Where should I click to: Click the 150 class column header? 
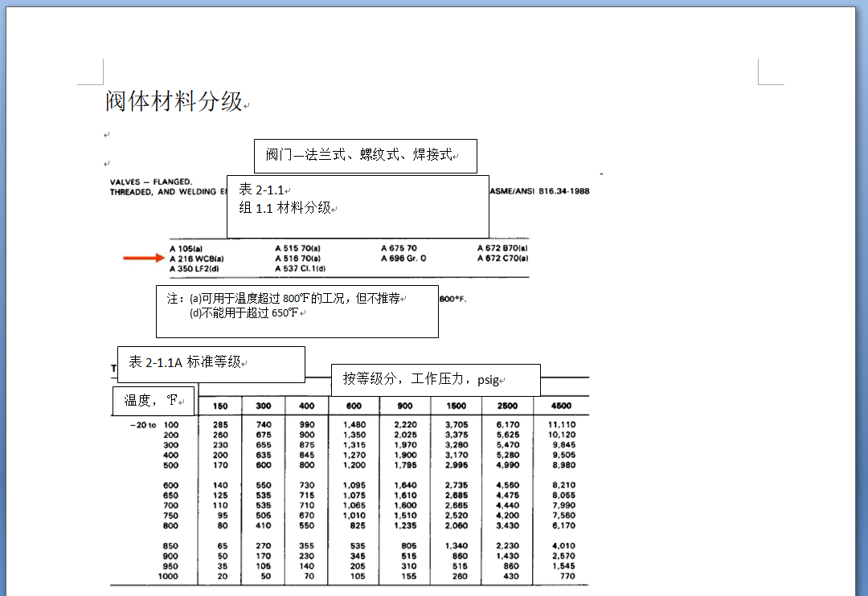click(x=220, y=406)
